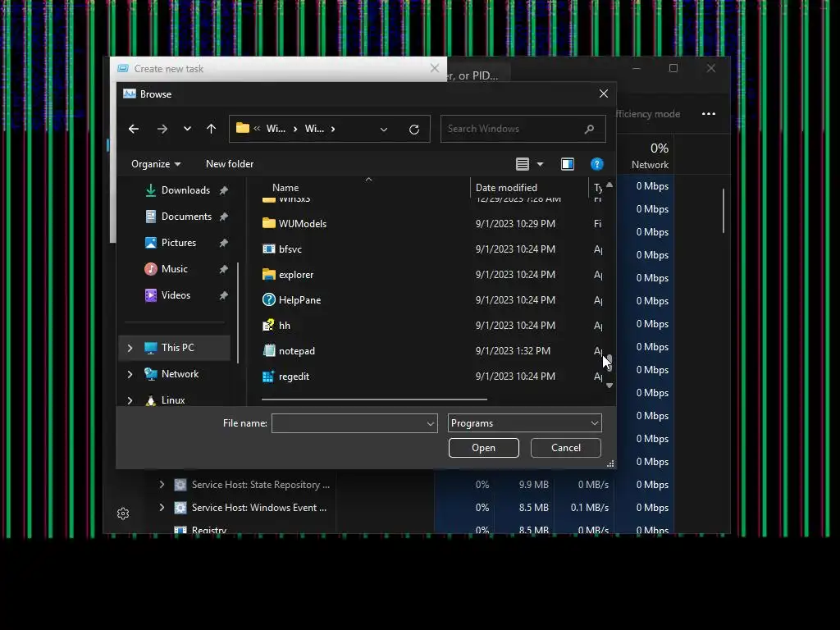Select Linux in navigation pane

click(172, 400)
